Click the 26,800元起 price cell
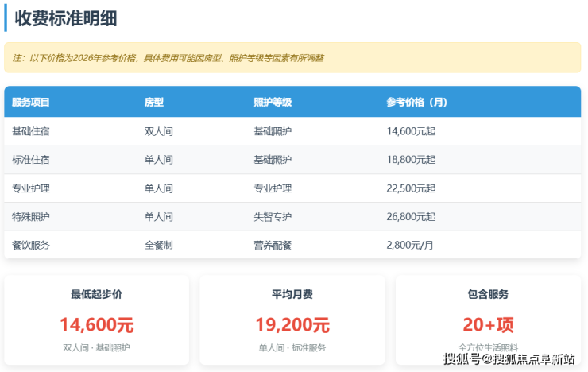Screen dimensions: 588x372 (x=411, y=217)
